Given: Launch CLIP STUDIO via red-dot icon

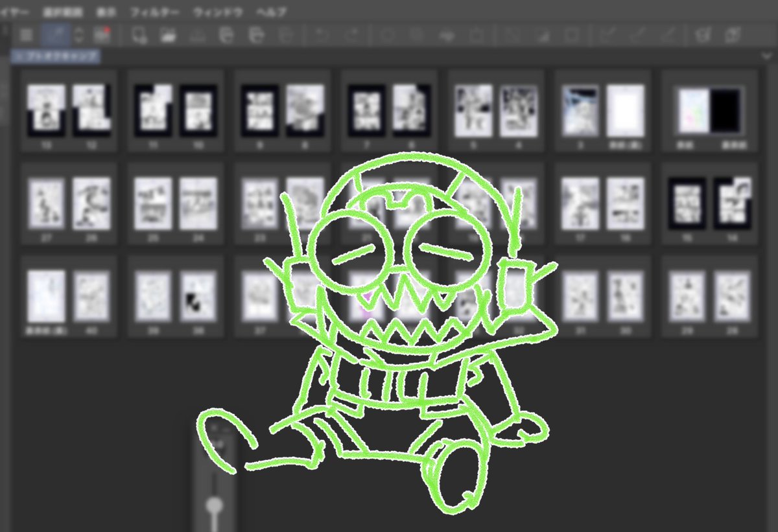Looking at the screenshot, I should [x=101, y=35].
